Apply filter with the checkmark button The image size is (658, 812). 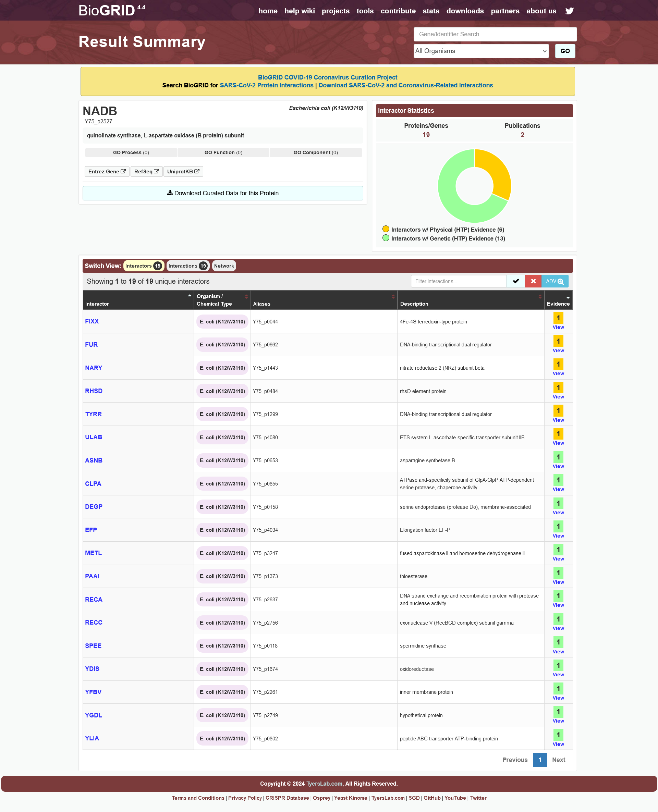coord(515,281)
